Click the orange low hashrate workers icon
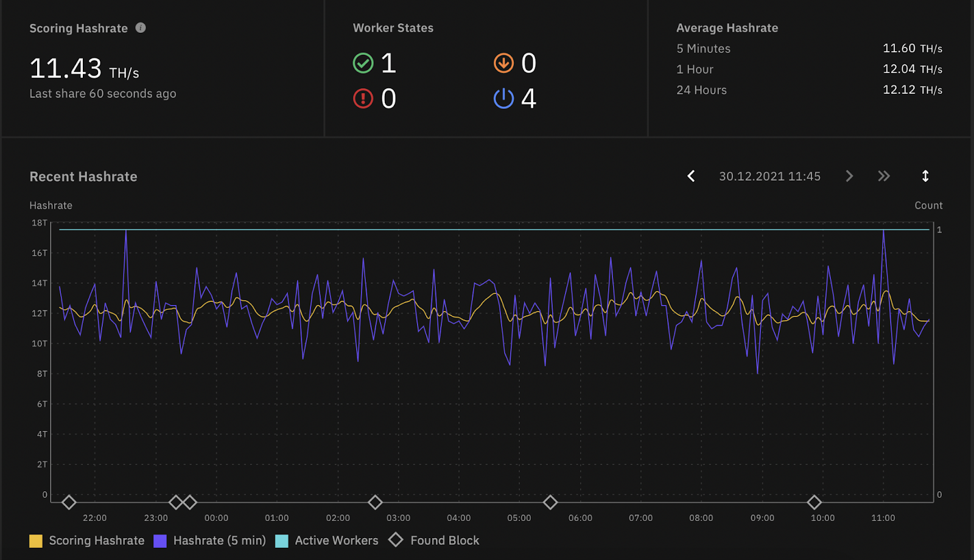Screen dimensions: 974x560 [x=503, y=63]
